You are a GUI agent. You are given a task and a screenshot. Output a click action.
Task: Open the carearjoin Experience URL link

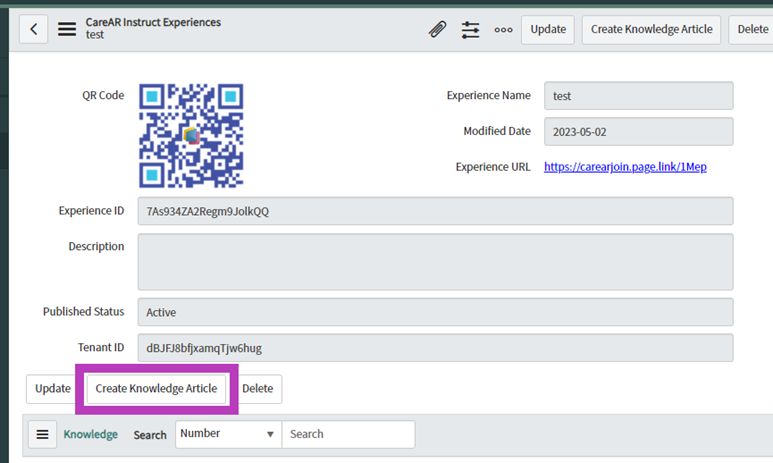point(625,167)
